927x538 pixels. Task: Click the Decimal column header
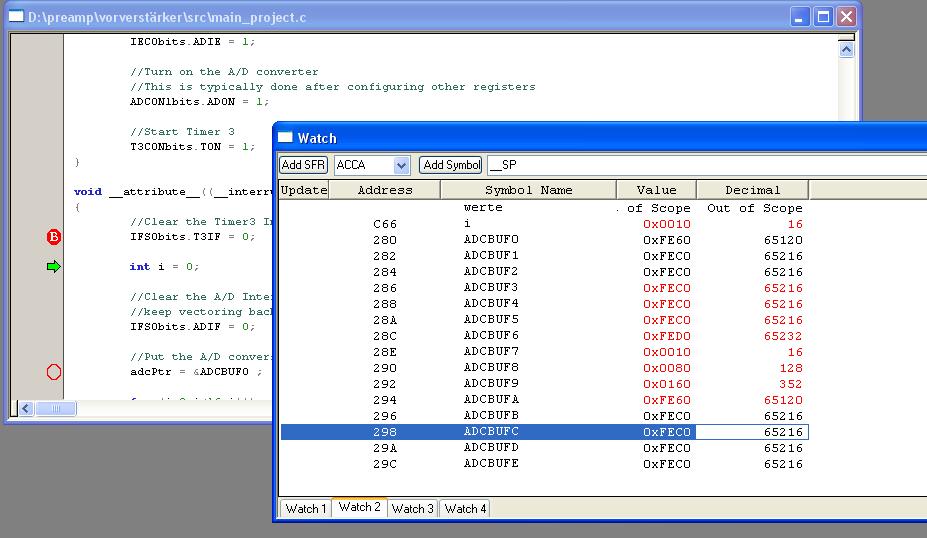[753, 190]
